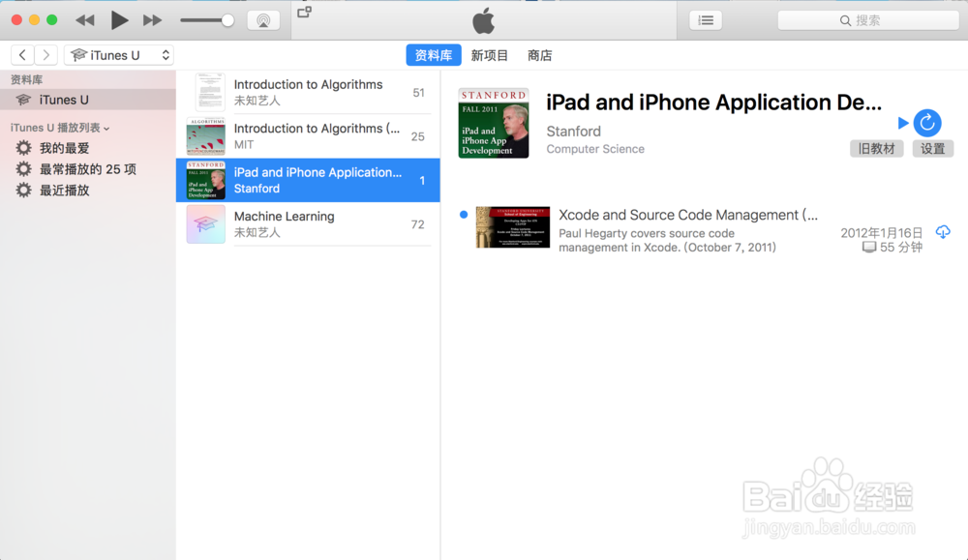
Task: Open the 最近播放 smart playlist
Action: [x=64, y=190]
